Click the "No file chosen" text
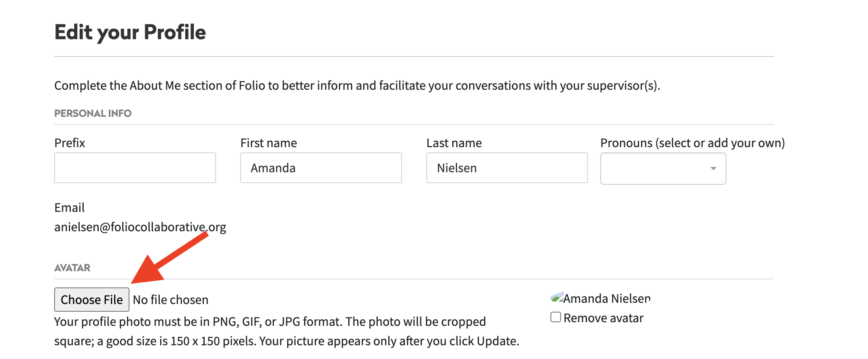Screen dimensions: 868x359 (x=170, y=300)
